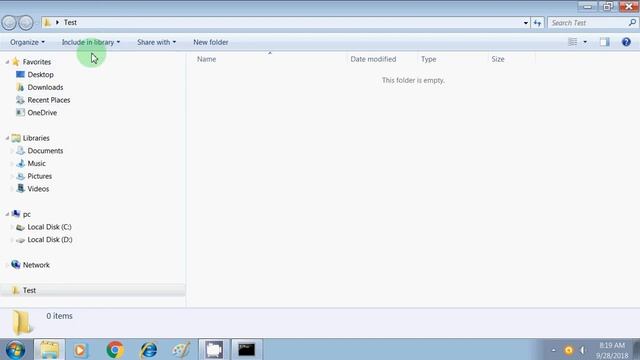640x360 pixels.
Task: Launch Internet Explorer from taskbar
Action: click(148, 350)
